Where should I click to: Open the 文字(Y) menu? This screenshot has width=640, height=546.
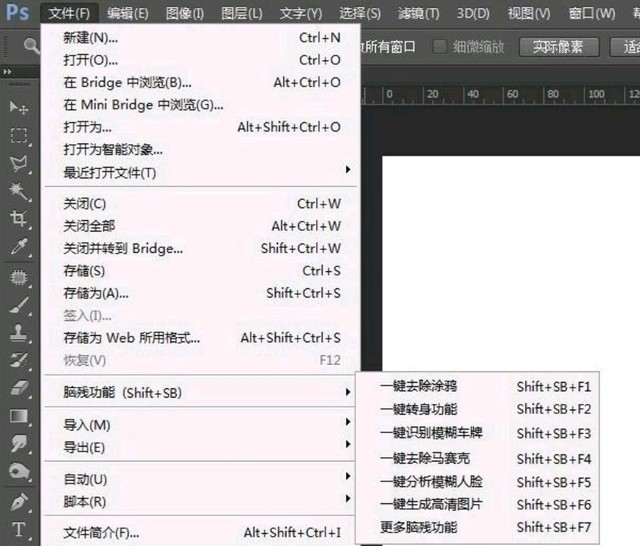tap(301, 14)
